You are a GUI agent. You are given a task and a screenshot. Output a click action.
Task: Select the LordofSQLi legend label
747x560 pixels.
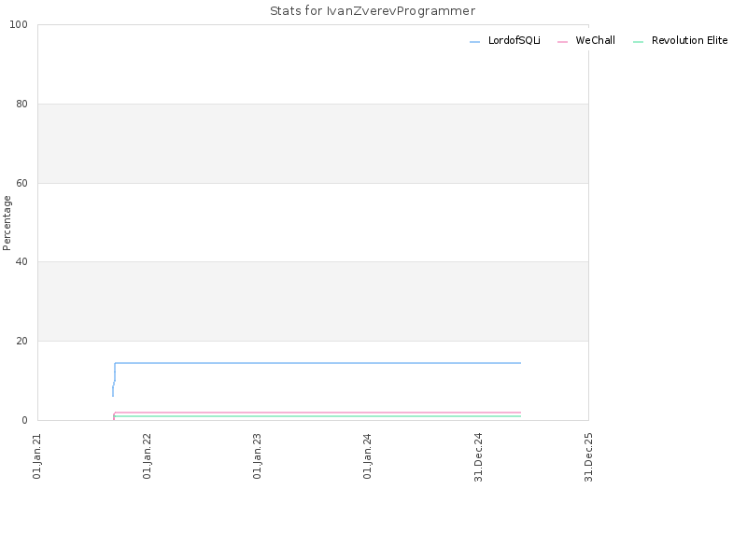click(x=514, y=40)
